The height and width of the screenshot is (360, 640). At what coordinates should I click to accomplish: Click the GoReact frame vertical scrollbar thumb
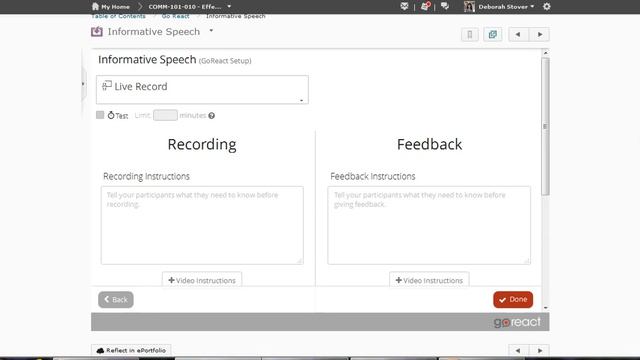coord(545,127)
